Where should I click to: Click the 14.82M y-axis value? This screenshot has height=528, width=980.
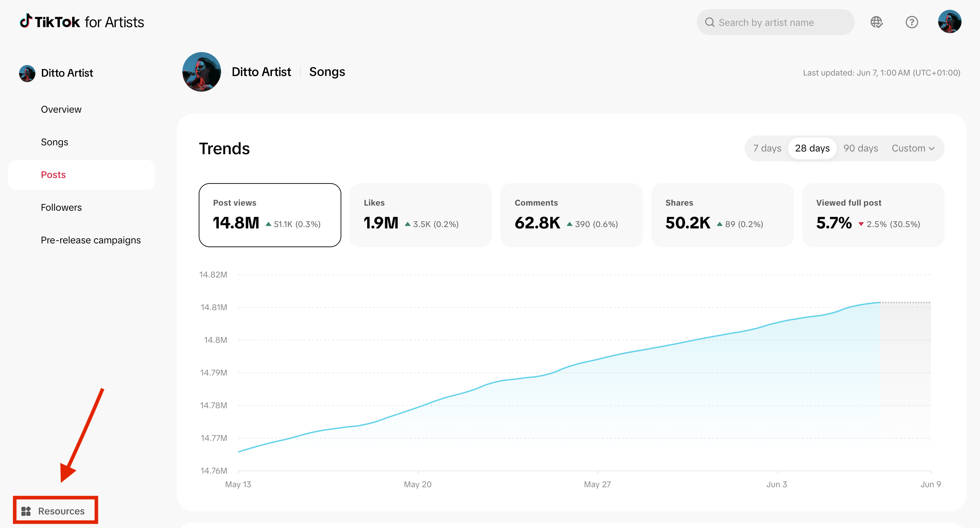coord(213,274)
